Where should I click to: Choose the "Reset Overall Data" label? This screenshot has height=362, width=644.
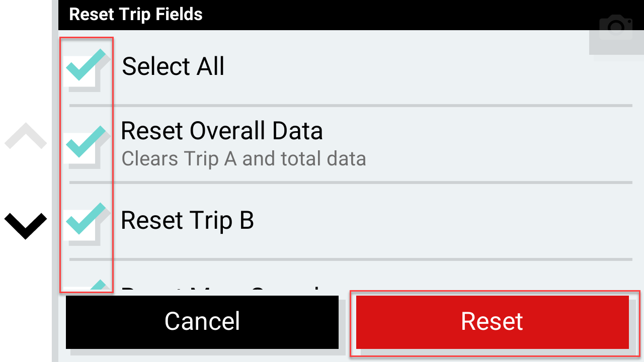click(x=222, y=131)
